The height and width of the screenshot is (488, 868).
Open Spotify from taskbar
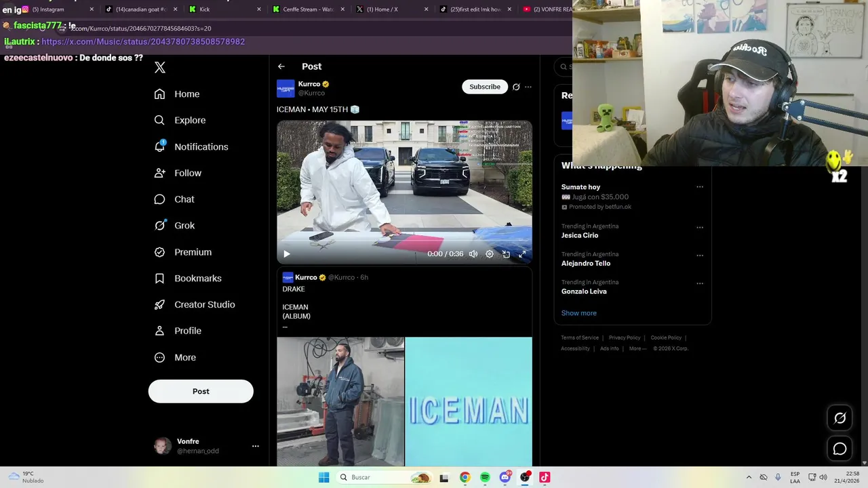click(485, 477)
